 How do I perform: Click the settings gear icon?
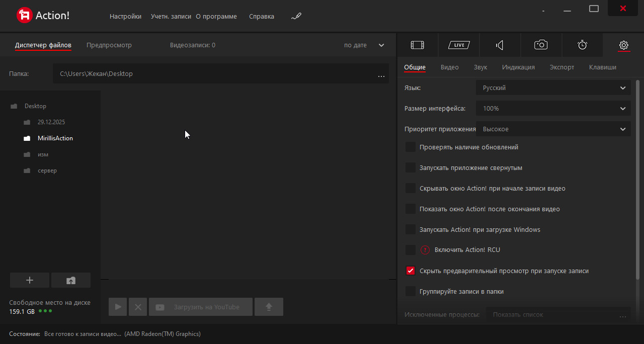pyautogui.click(x=623, y=45)
